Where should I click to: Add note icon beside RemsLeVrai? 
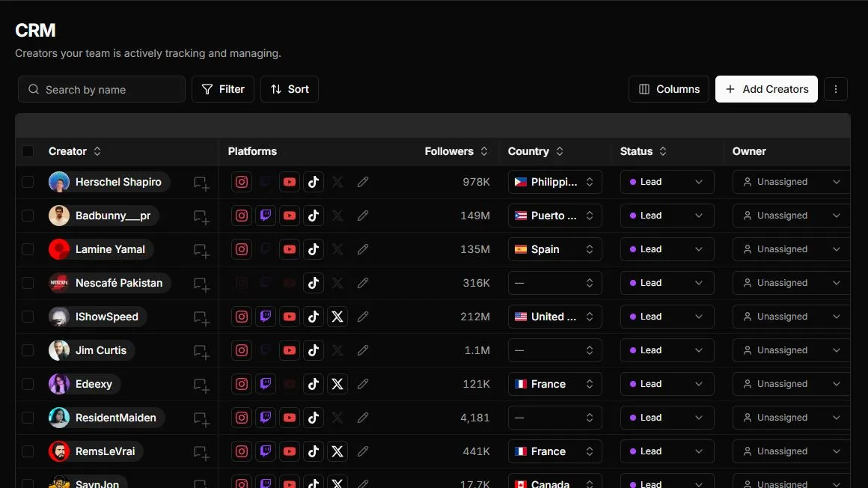[x=201, y=453]
